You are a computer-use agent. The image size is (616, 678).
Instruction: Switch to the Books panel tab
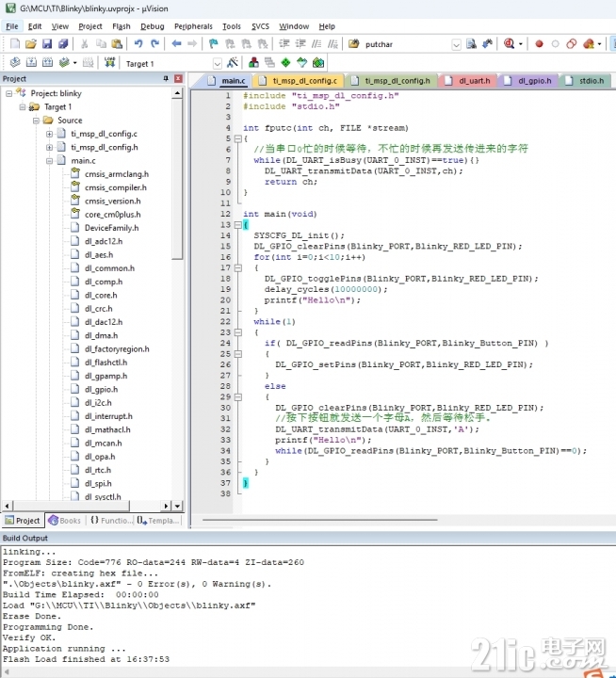pos(65,521)
